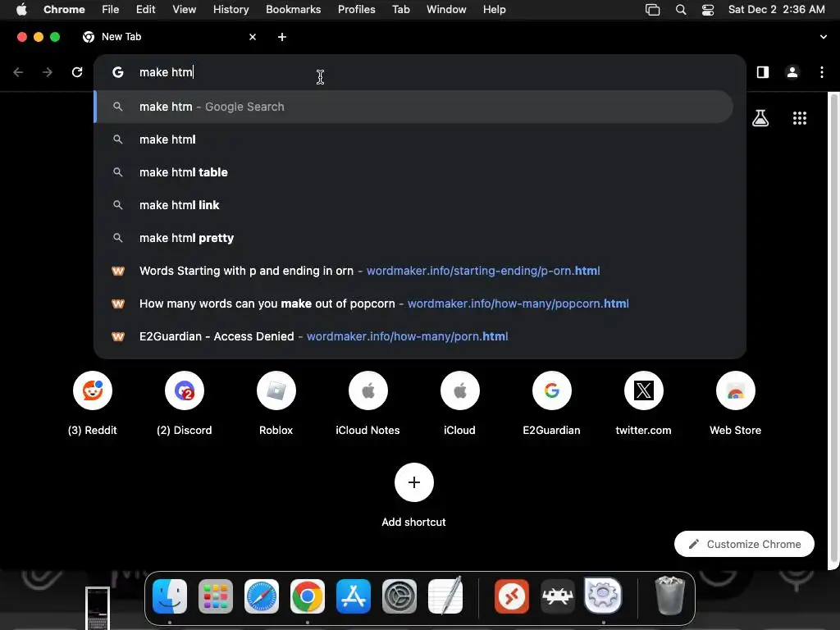840x630 pixels.
Task: Open the Chrome application menu
Action: pyautogui.click(x=64, y=10)
